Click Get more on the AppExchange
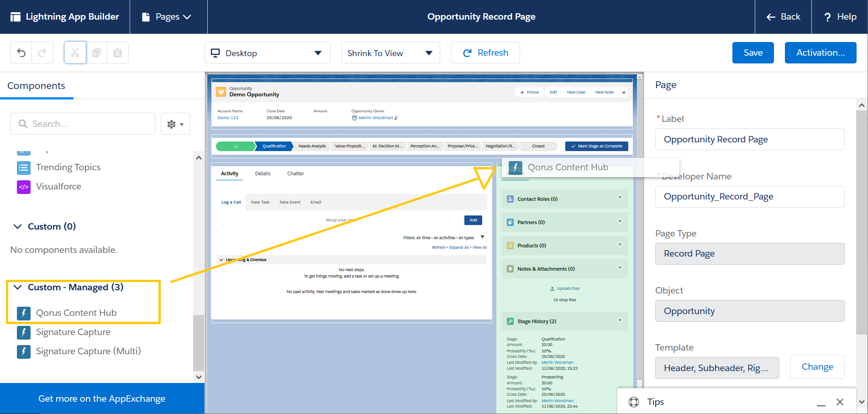Viewport: 868px width, 414px height. point(102,398)
